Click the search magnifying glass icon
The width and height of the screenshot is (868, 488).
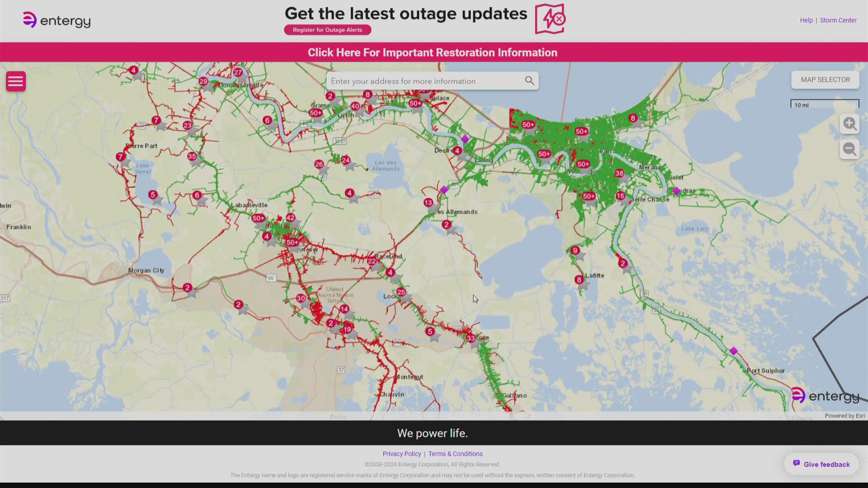point(529,80)
